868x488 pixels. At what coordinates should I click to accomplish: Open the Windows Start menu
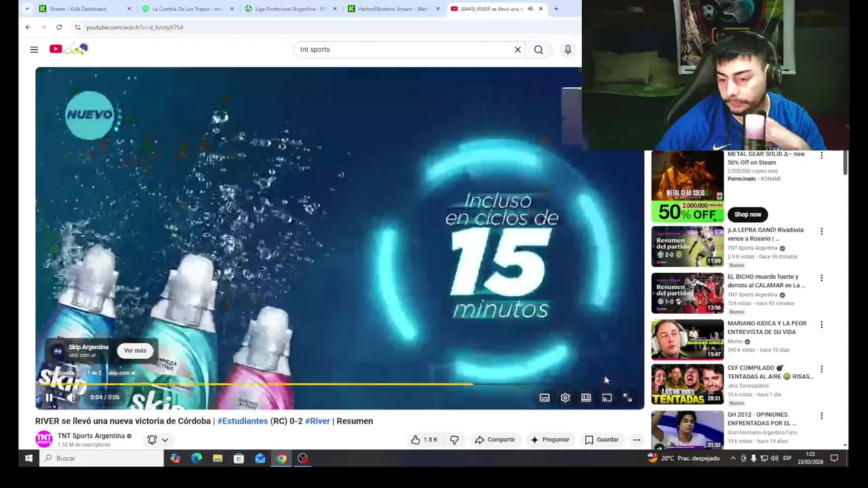click(28, 458)
